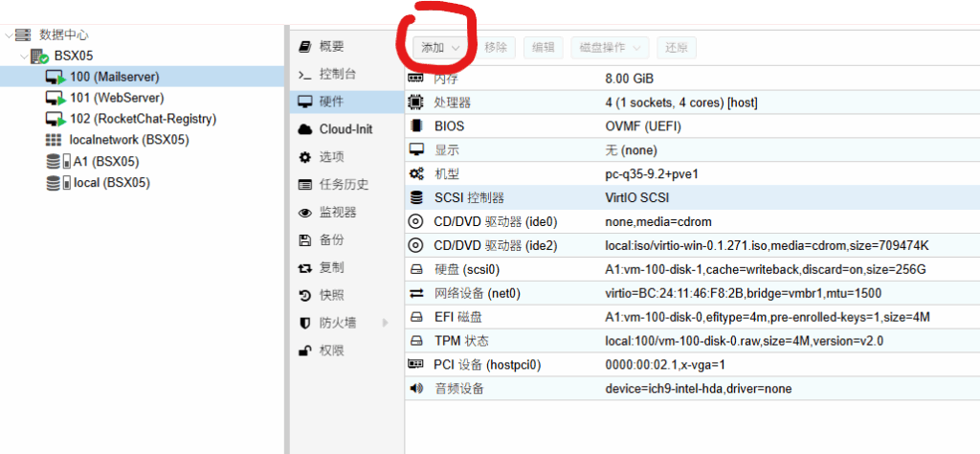Click the BSX05 node icon
980x454 pixels.
[39, 57]
